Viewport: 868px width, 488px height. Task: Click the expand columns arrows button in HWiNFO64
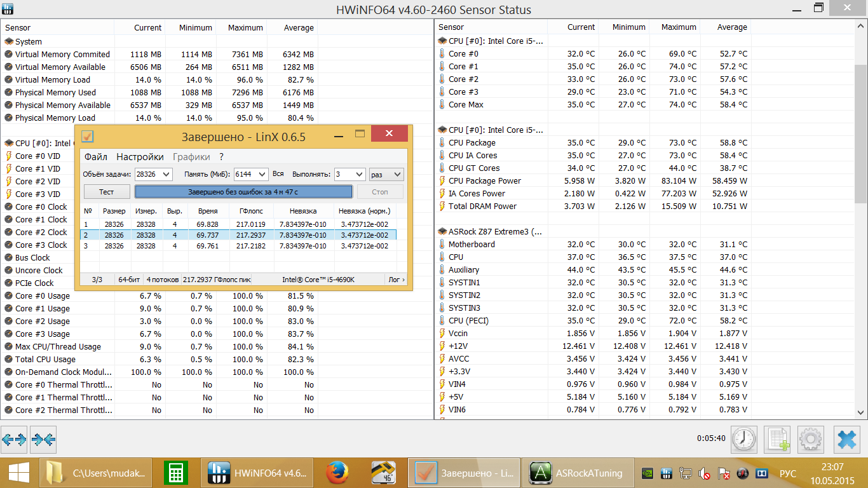(14, 439)
